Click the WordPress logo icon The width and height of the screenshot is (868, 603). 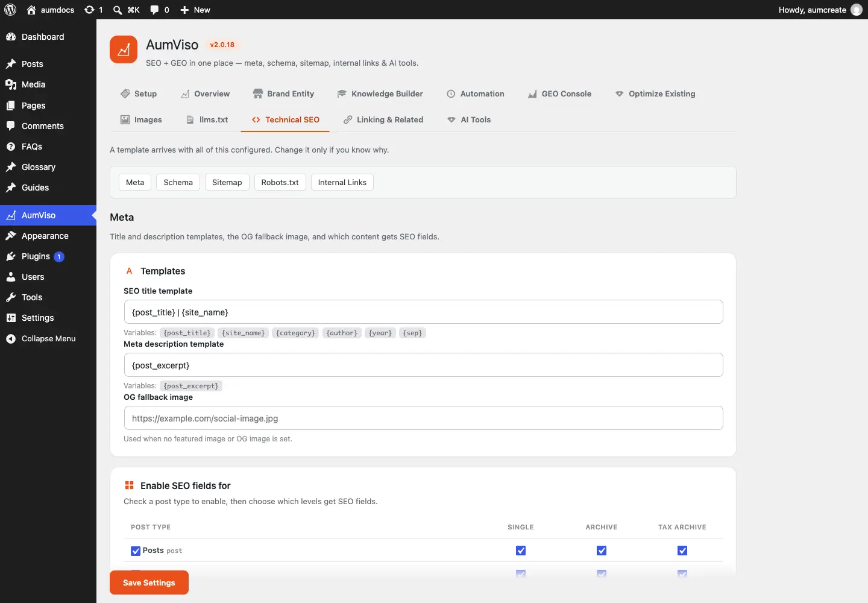tap(10, 10)
